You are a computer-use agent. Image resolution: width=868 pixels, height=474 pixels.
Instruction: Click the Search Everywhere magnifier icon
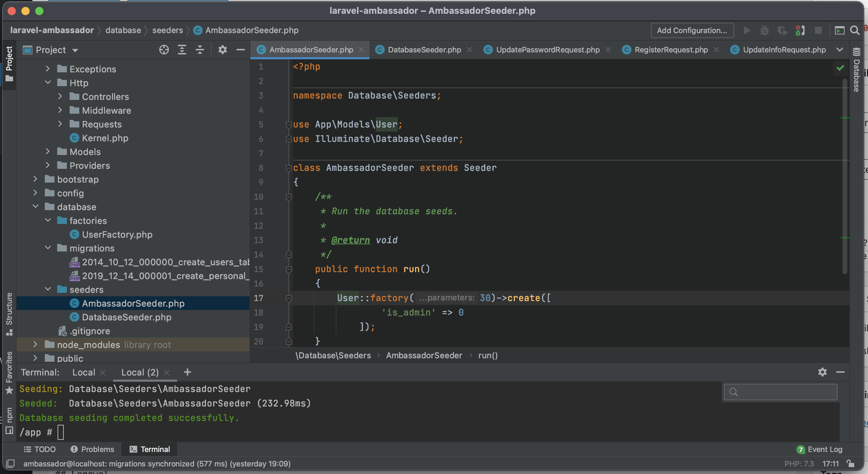point(855,31)
